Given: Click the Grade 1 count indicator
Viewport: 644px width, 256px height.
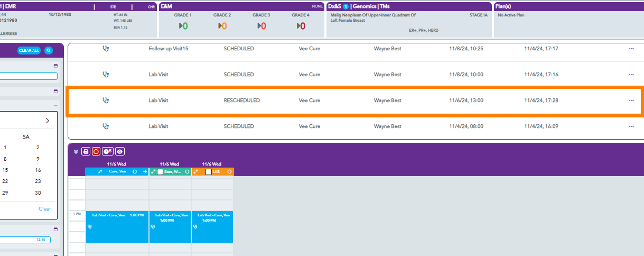Looking at the screenshot, I should point(183,26).
